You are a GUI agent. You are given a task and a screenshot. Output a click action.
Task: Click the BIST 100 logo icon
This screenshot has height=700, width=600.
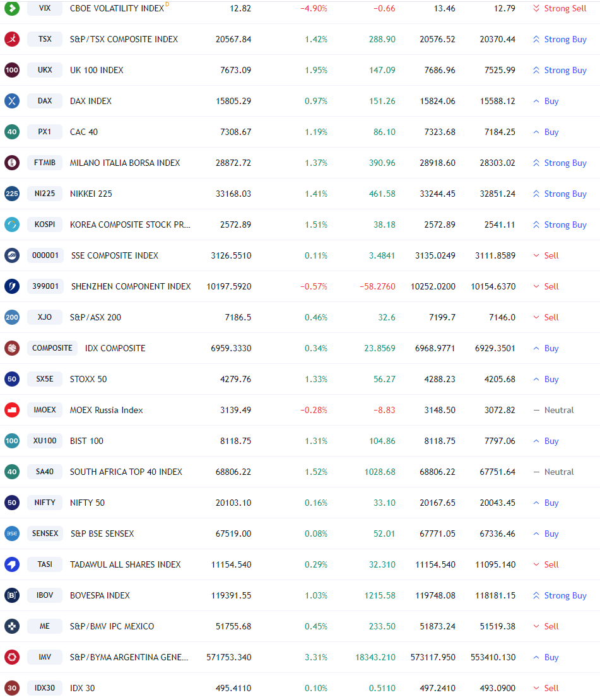click(12, 441)
